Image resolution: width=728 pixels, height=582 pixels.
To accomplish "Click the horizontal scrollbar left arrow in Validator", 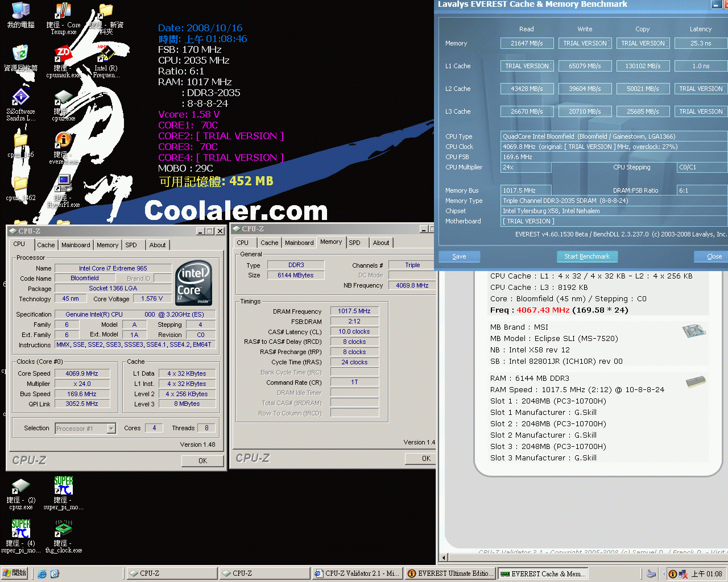I will click(x=444, y=558).
